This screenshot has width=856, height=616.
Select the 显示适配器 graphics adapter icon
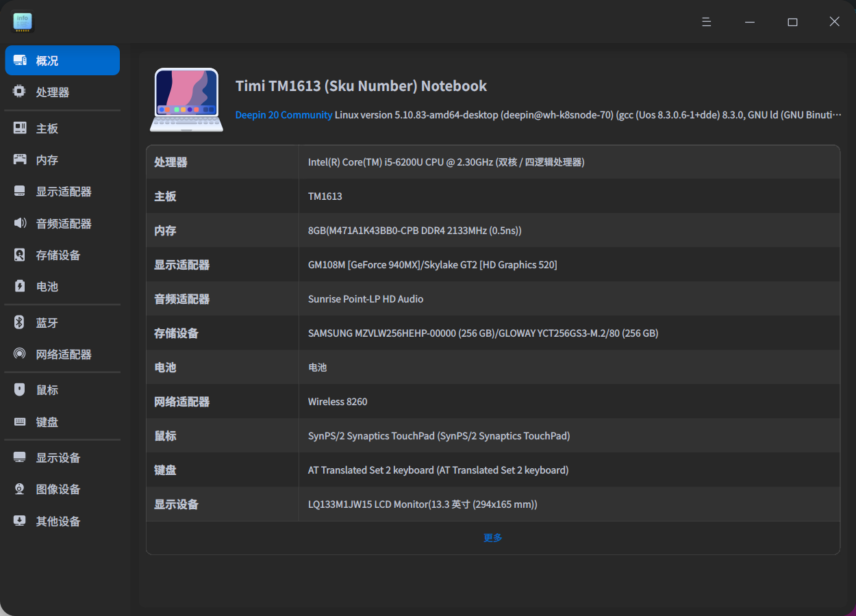coord(18,191)
